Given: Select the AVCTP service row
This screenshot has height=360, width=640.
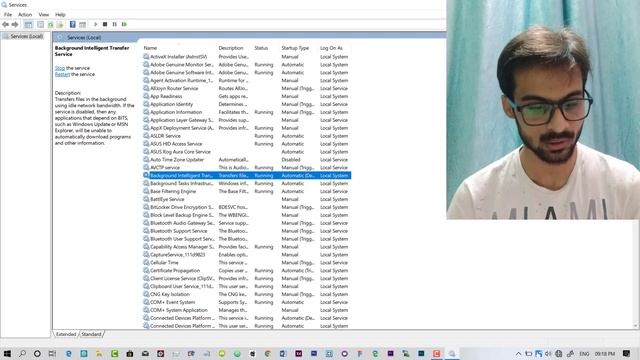Looking at the screenshot, I should pos(247,167).
